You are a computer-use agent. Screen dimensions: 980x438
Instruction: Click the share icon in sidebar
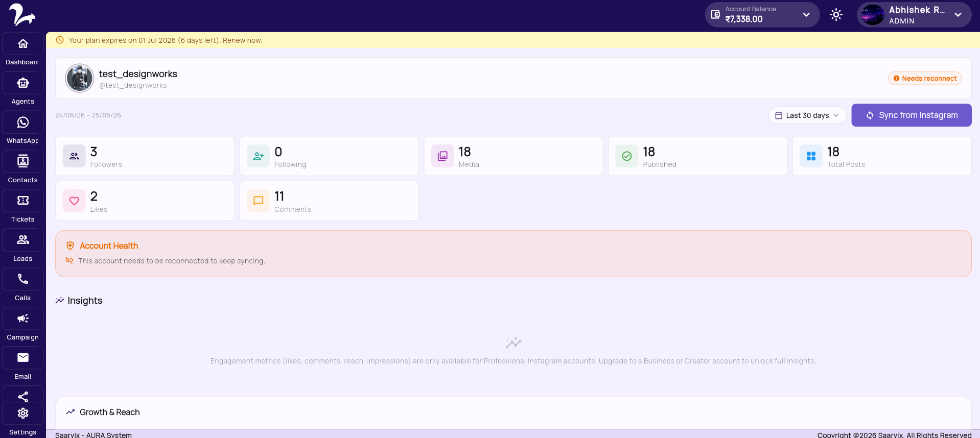(x=23, y=396)
